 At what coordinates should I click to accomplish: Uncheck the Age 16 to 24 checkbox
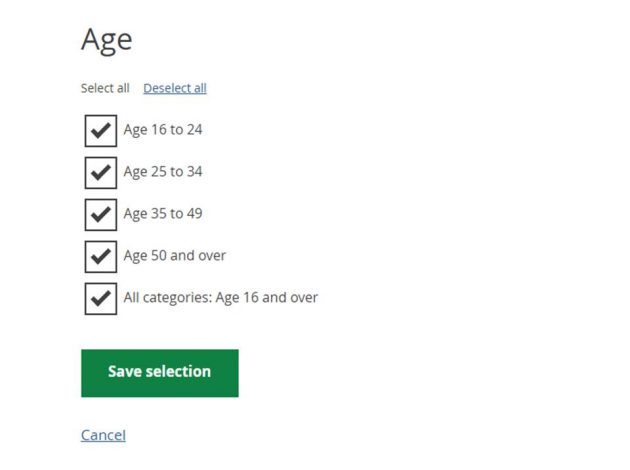pyautogui.click(x=101, y=131)
